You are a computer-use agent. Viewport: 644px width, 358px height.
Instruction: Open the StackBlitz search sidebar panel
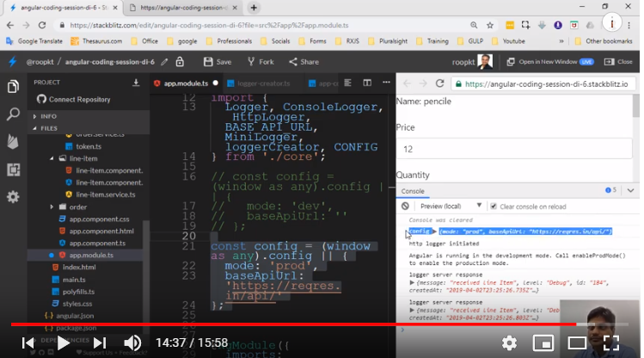click(x=13, y=114)
